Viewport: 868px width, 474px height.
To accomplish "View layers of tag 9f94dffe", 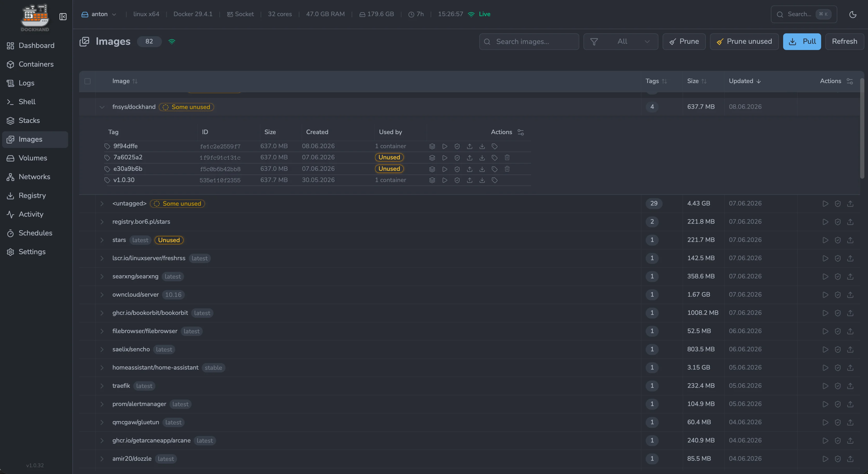I will (x=432, y=146).
